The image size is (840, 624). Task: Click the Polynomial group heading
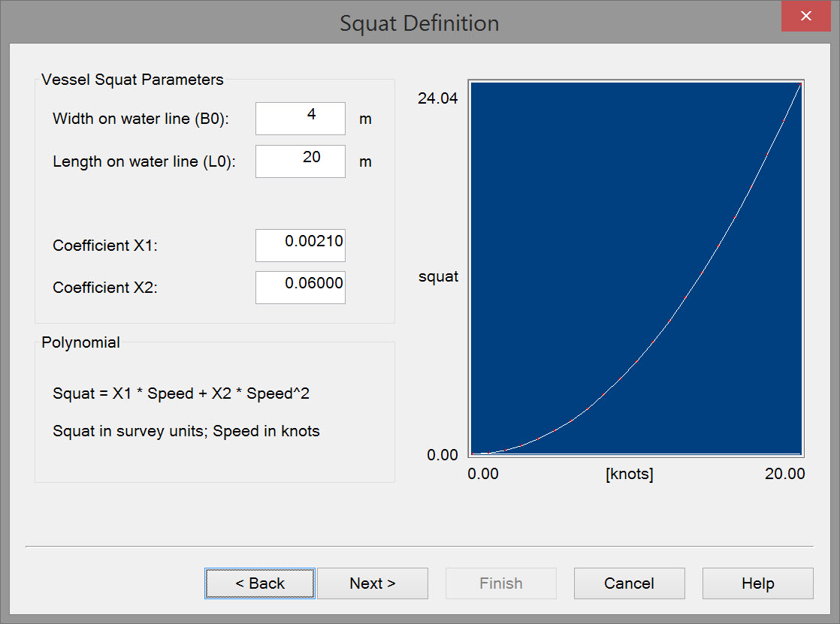tap(80, 342)
